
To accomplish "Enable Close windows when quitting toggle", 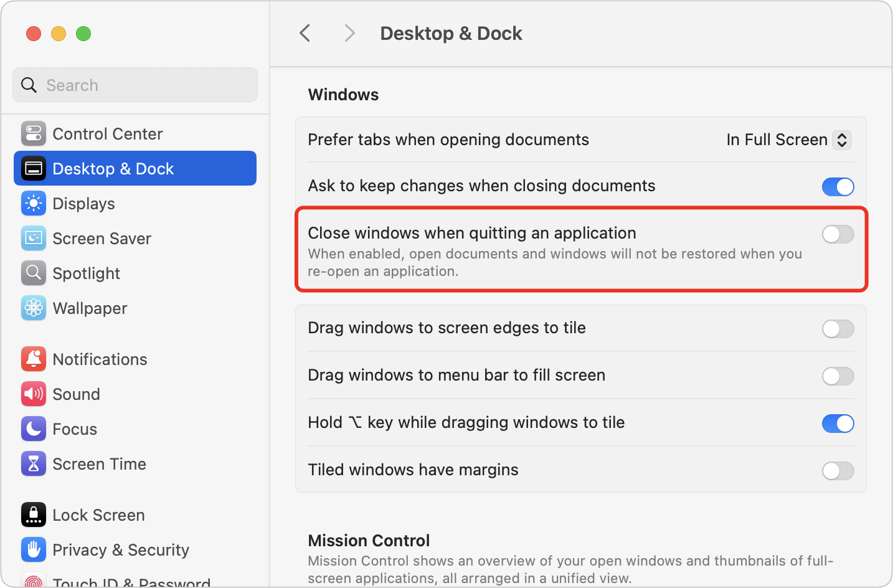I will point(838,234).
